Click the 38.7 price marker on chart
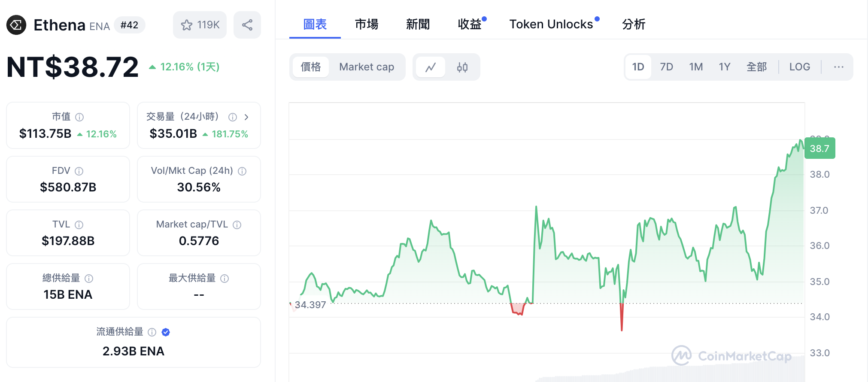This screenshot has height=382, width=868. point(819,148)
